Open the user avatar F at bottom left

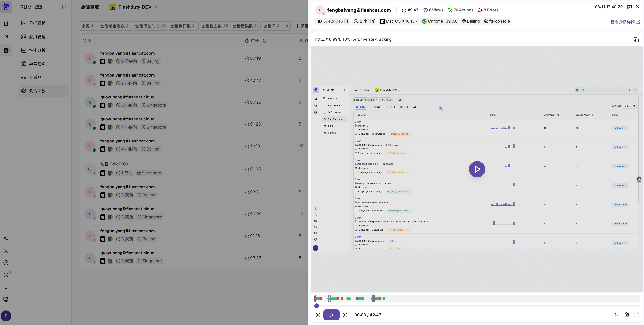pos(6,316)
